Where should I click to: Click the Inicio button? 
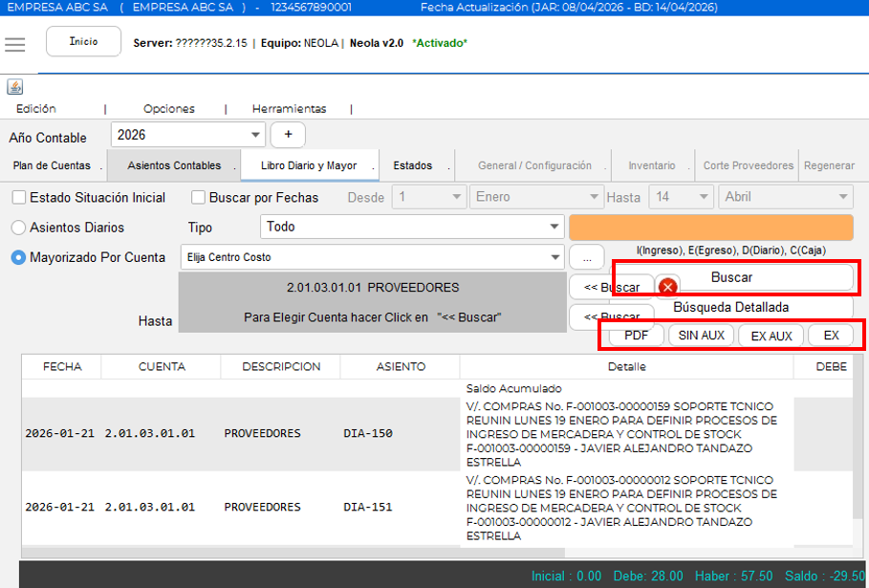point(84,41)
